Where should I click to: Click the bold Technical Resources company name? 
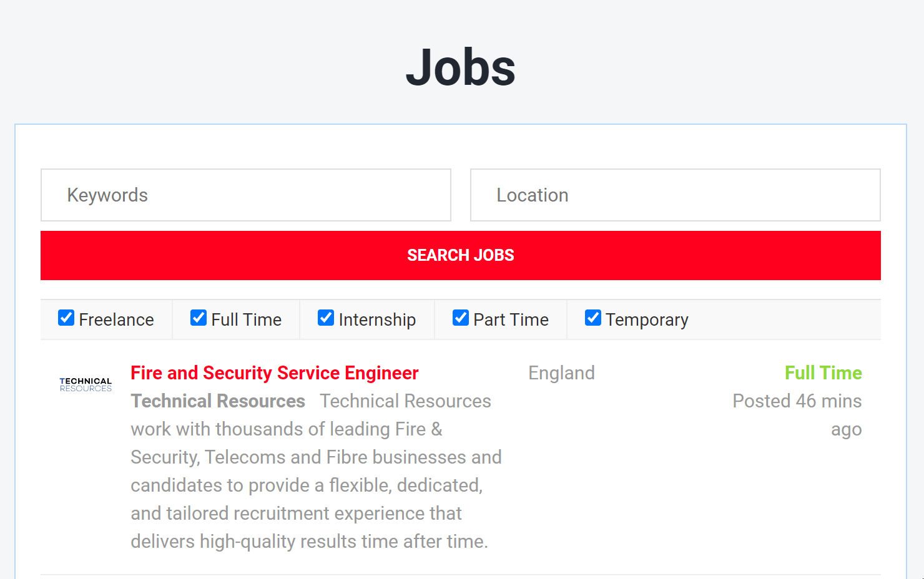218,401
